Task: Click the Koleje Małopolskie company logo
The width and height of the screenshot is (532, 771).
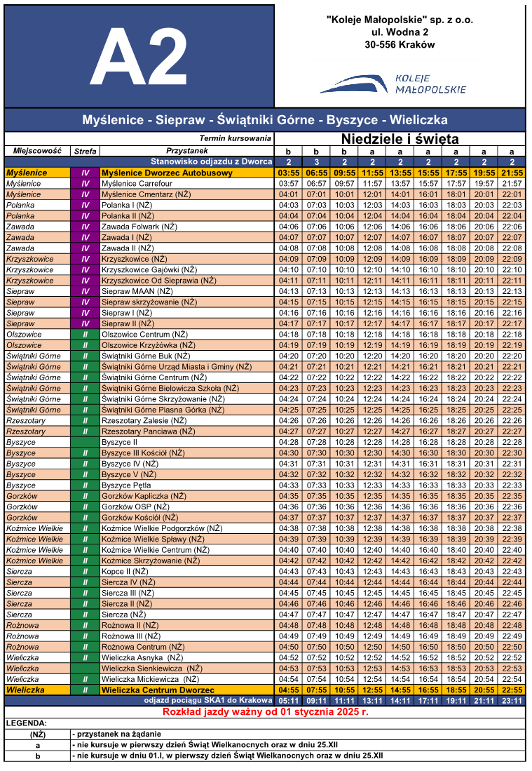Action: (x=393, y=83)
